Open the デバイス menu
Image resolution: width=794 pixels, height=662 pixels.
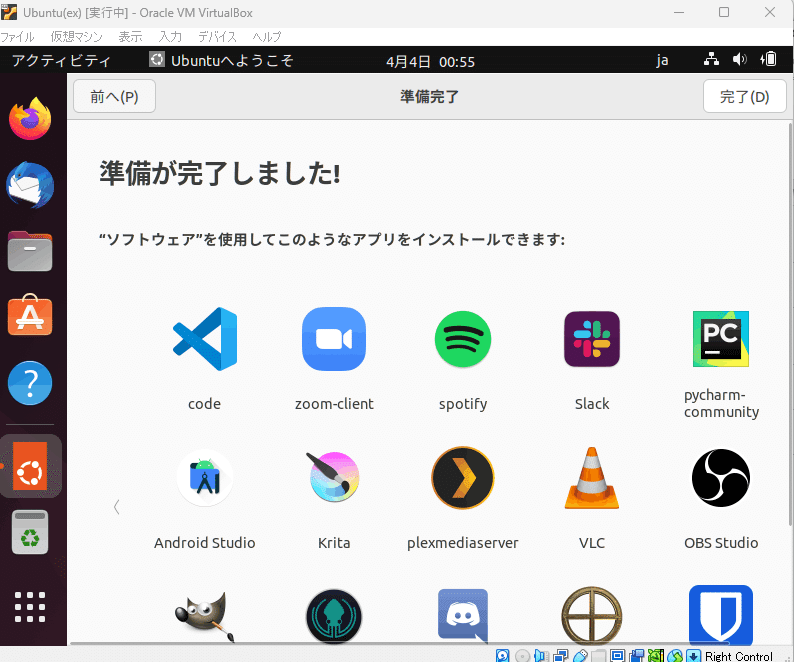217,37
